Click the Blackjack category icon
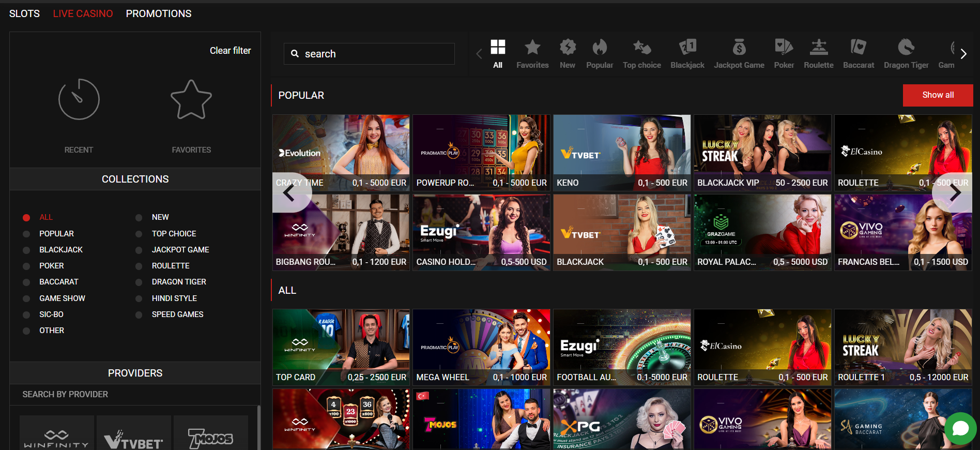Screen dimensions: 980x450 pos(687,48)
